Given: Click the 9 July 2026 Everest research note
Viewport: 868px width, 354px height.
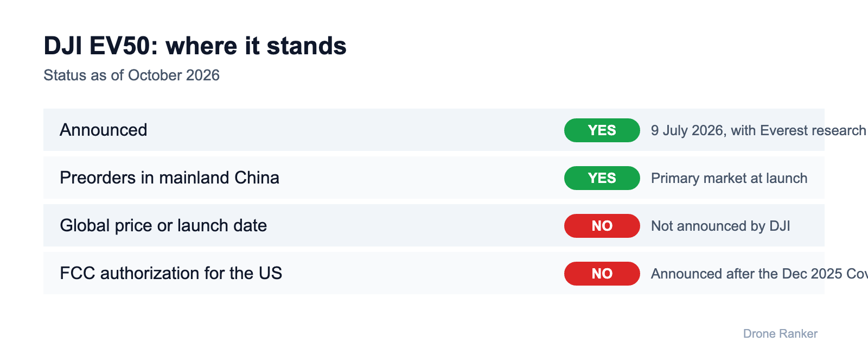Looking at the screenshot, I should (759, 130).
